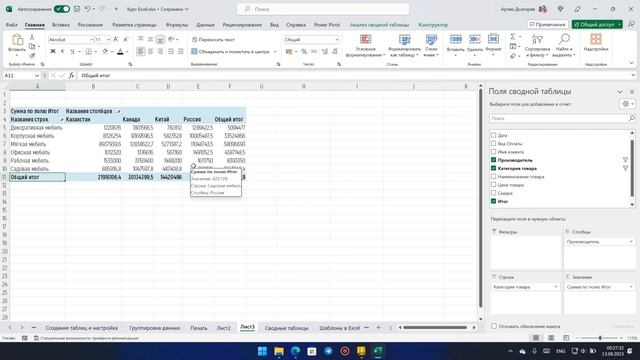Open Категория товара dropdown in Rows area

click(556, 287)
